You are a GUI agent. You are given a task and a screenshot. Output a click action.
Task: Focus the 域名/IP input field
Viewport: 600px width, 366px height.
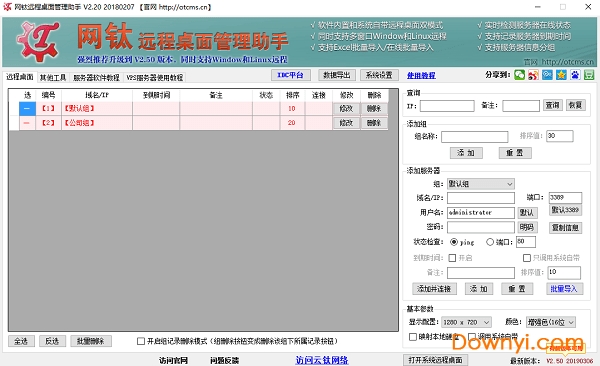click(481, 198)
